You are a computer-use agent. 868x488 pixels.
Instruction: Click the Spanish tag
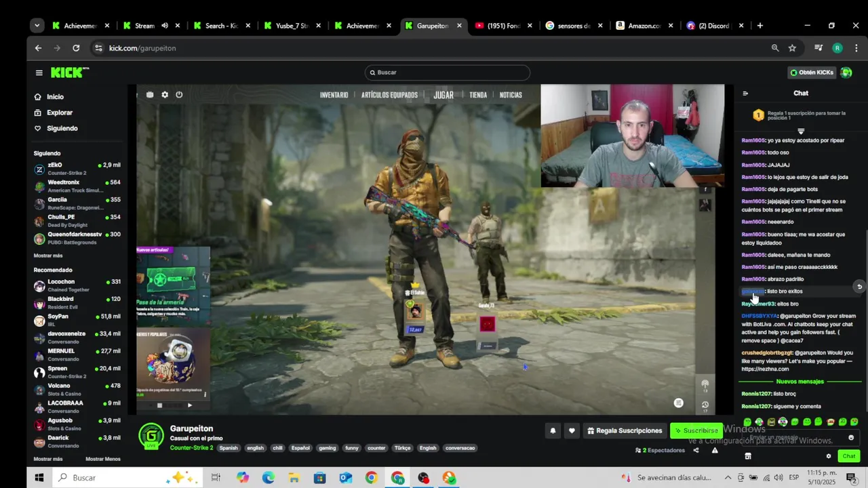click(229, 448)
